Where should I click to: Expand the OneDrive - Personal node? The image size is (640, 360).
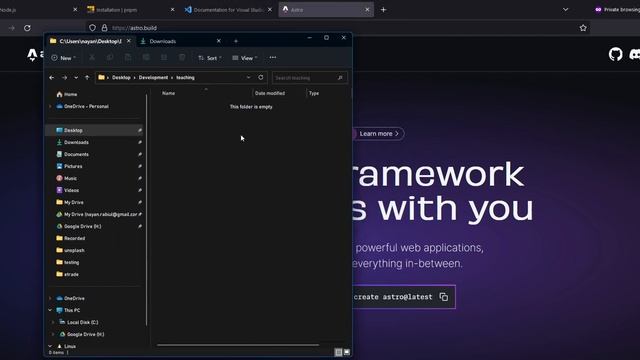pos(50,107)
